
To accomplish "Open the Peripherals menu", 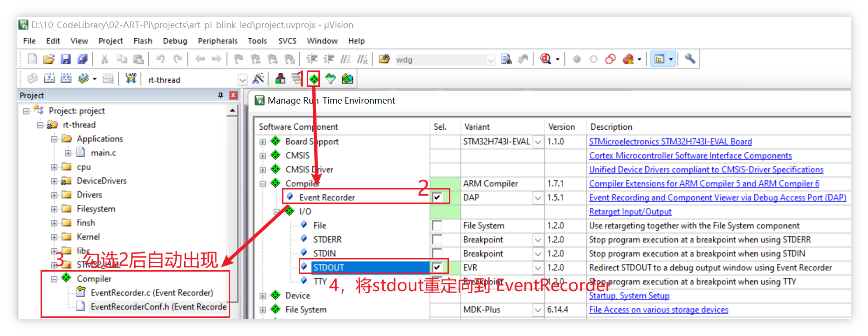I will coord(218,41).
